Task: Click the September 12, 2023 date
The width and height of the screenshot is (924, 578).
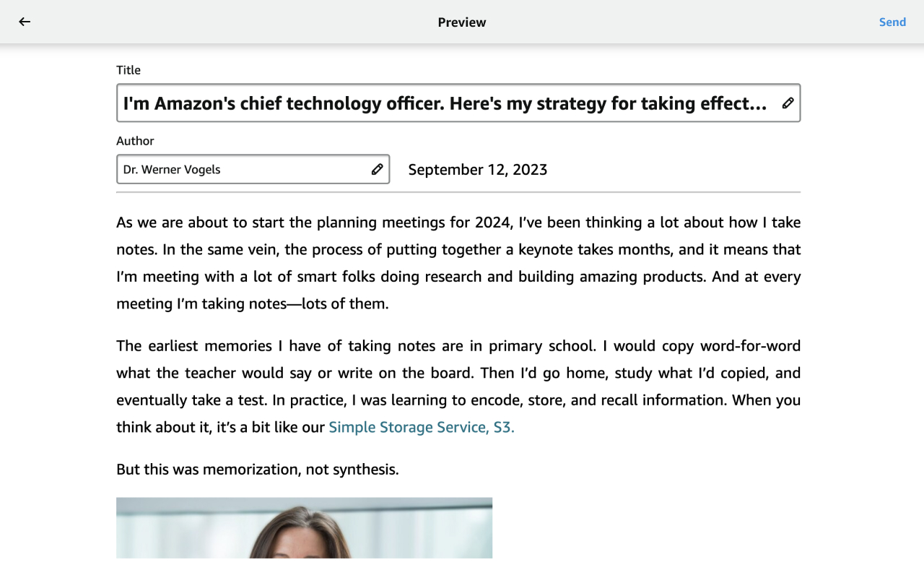Action: [x=478, y=170]
